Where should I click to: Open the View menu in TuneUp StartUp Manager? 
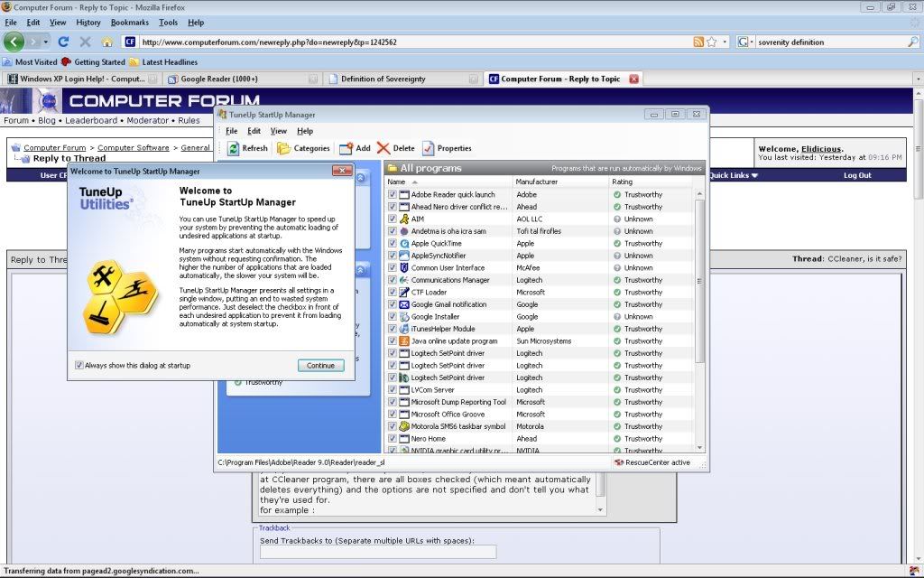pos(279,131)
